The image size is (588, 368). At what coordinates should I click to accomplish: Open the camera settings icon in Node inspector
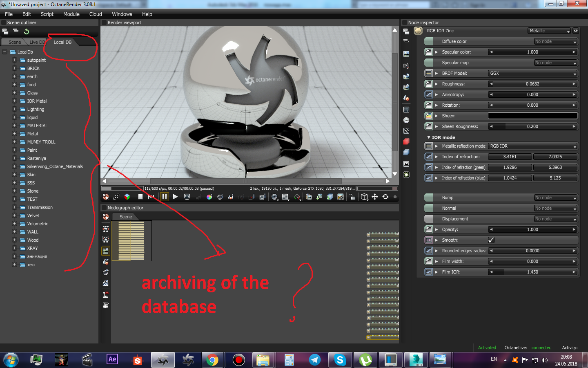[406, 65]
